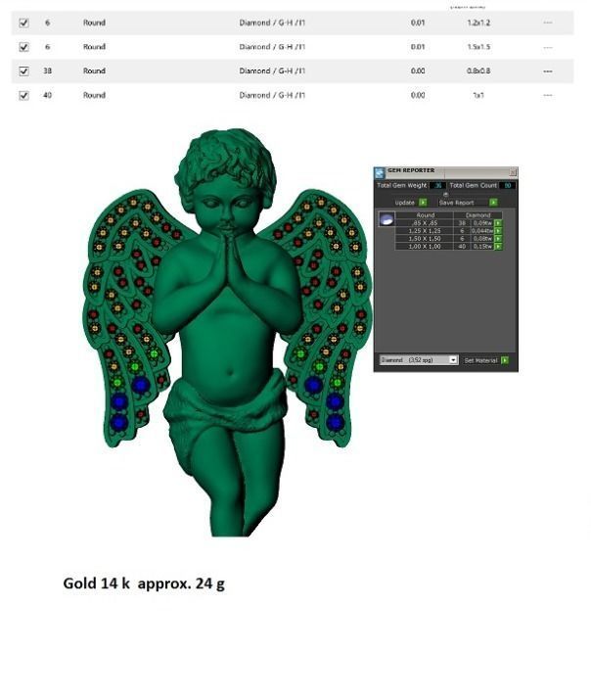
Task: Open more options for 1.5x1.5 row
Action: pos(548,47)
